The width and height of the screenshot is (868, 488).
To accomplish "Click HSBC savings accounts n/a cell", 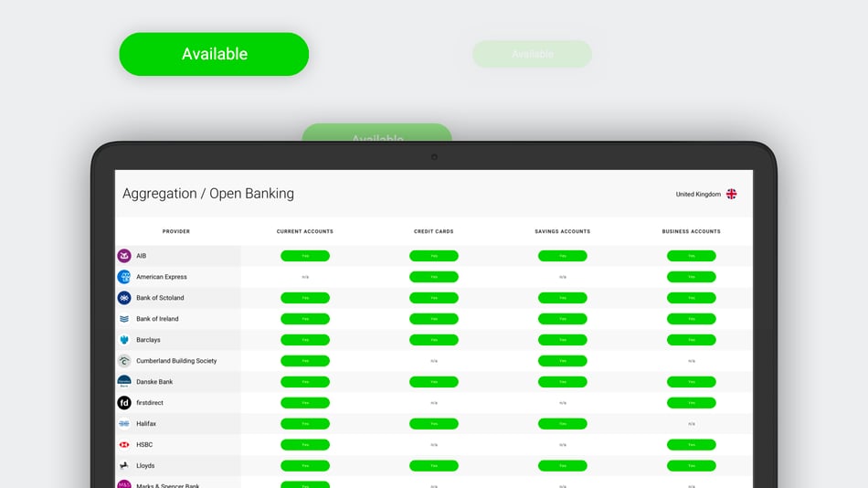I will coord(563,445).
